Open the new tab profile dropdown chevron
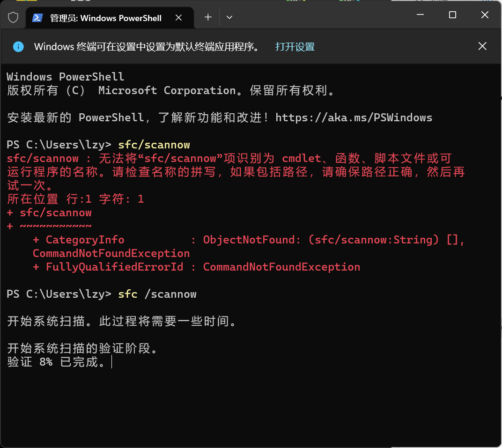This screenshot has width=502, height=448. (x=229, y=17)
